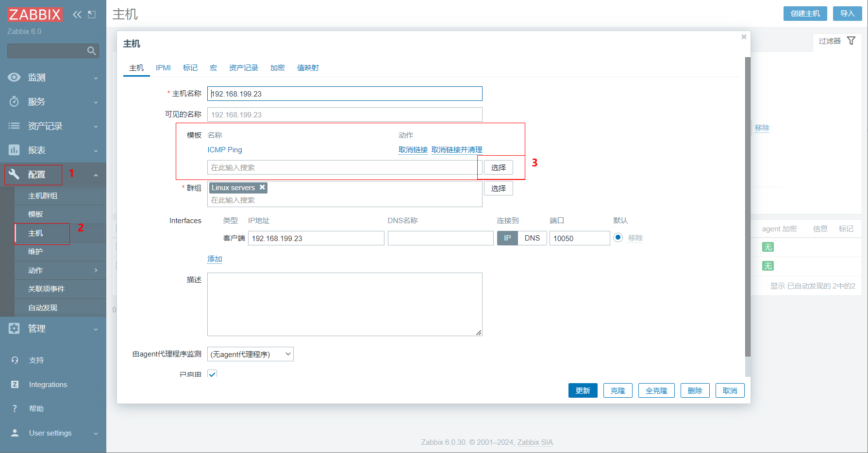Screen dimensions: 868x453
Task: Click the Zabbix logo
Action: (34, 15)
